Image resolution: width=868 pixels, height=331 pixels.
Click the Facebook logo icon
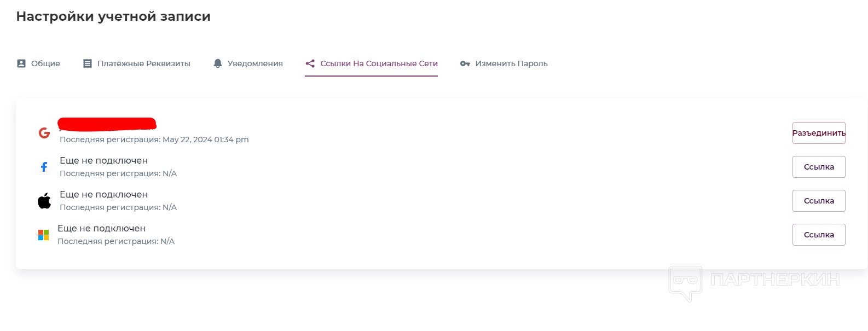pos(44,167)
